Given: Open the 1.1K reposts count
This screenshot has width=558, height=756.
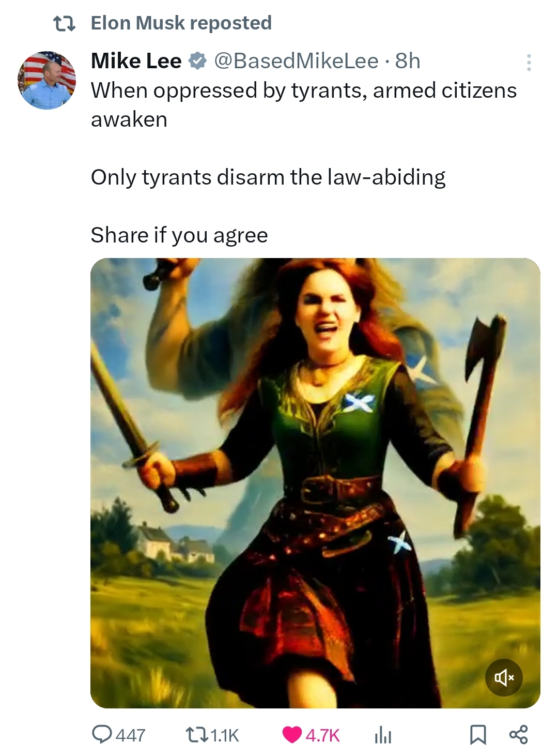Looking at the screenshot, I should pyautogui.click(x=225, y=735).
